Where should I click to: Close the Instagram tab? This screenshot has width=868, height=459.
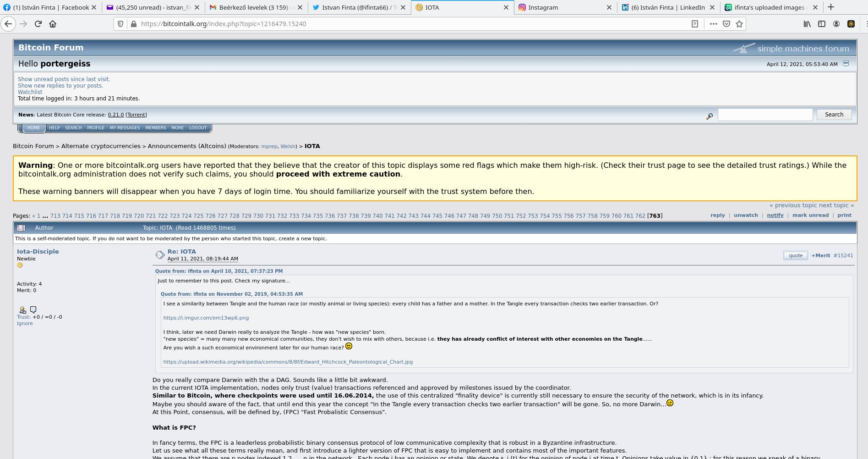tap(609, 7)
